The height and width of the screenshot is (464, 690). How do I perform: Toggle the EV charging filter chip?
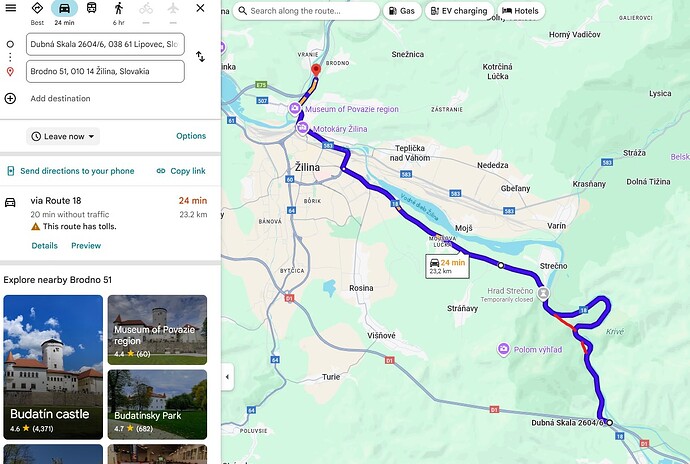pos(459,11)
